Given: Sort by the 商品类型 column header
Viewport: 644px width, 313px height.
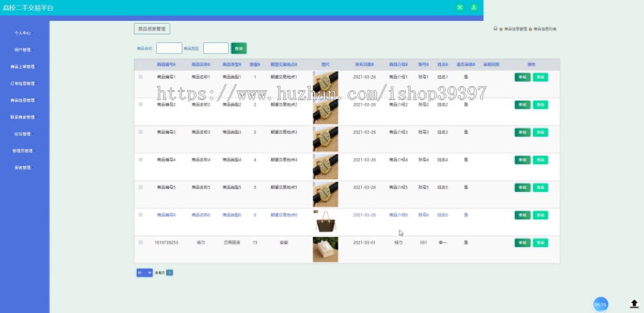Looking at the screenshot, I should [x=232, y=64].
